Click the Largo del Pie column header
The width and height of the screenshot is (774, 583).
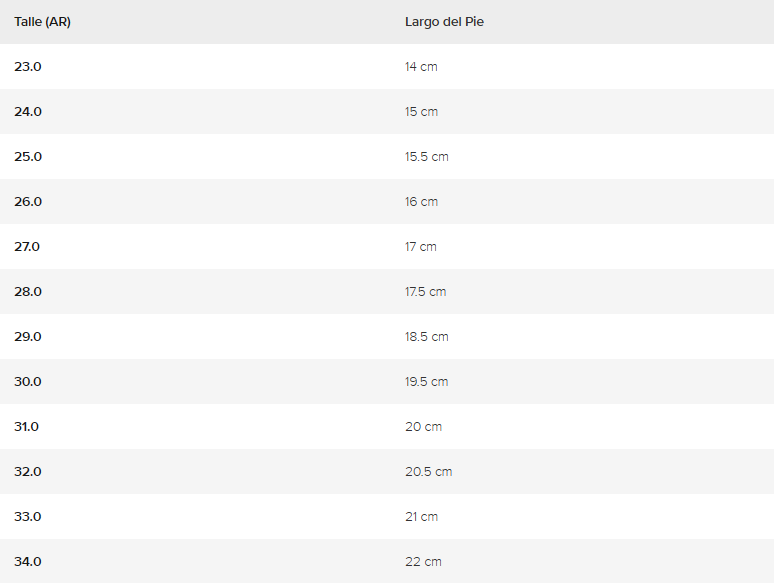click(x=444, y=22)
